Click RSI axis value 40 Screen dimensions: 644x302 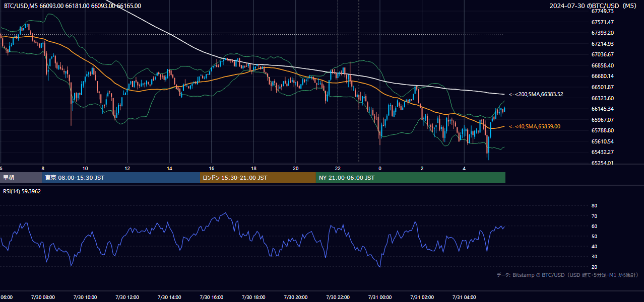coord(595,246)
